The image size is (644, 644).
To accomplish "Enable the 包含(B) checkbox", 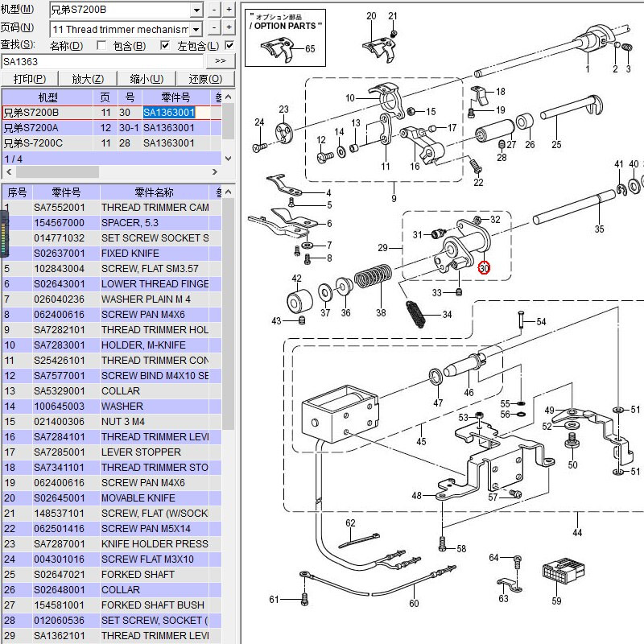I will tap(101, 45).
